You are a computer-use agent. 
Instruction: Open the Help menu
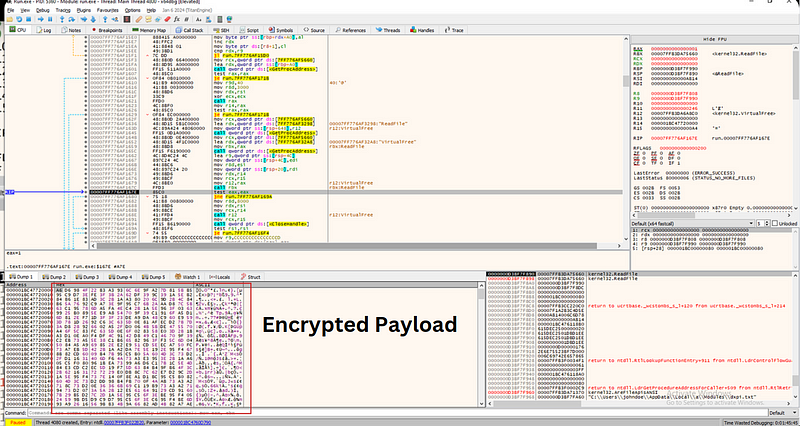[151, 10]
